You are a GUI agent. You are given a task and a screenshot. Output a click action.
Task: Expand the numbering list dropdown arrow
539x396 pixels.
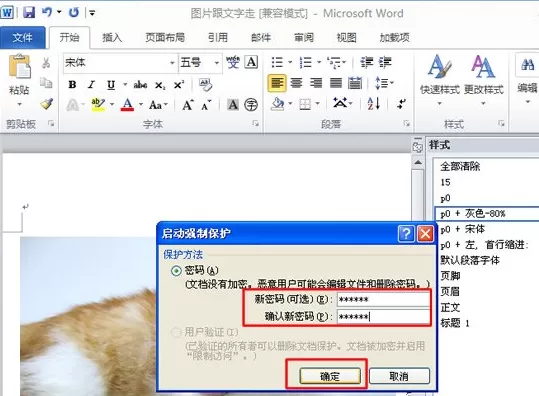(319, 62)
